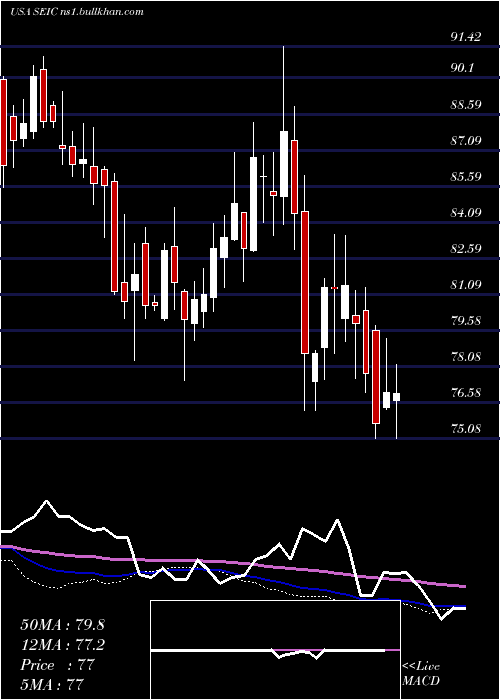Click the 79.58 price axis label
Image resolution: width=500 pixels, height=700 pixels.
tap(466, 321)
